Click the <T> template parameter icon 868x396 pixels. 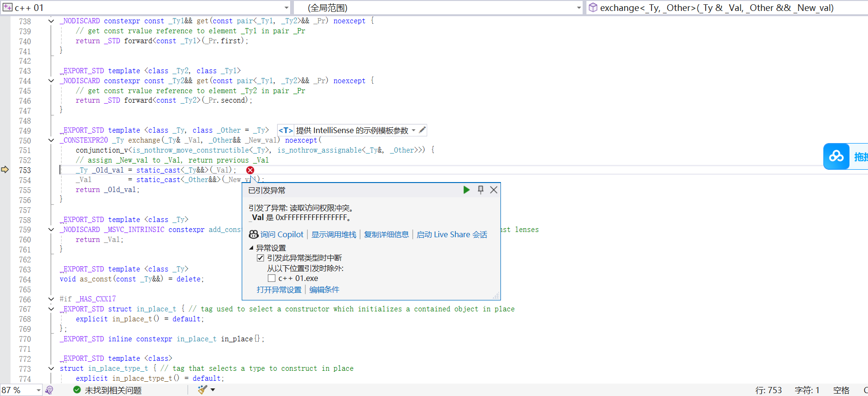click(285, 130)
